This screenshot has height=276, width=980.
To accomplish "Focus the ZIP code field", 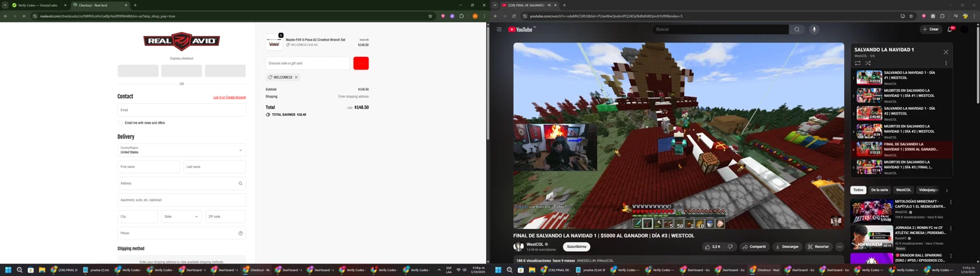I will click(x=225, y=216).
